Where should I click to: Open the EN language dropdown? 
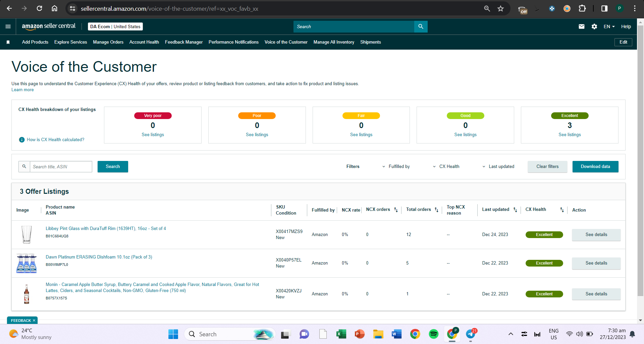[x=609, y=26]
